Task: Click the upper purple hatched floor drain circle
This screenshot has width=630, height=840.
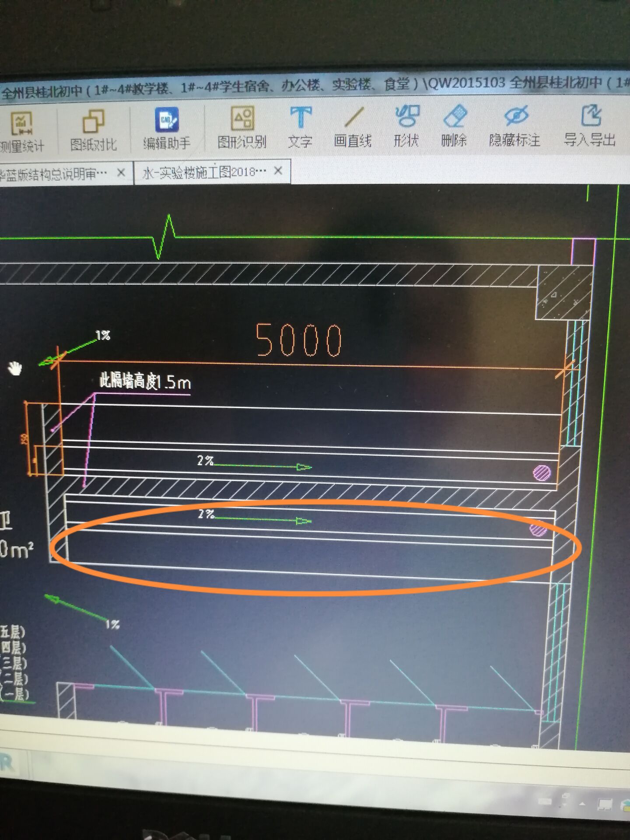Action: tap(542, 473)
